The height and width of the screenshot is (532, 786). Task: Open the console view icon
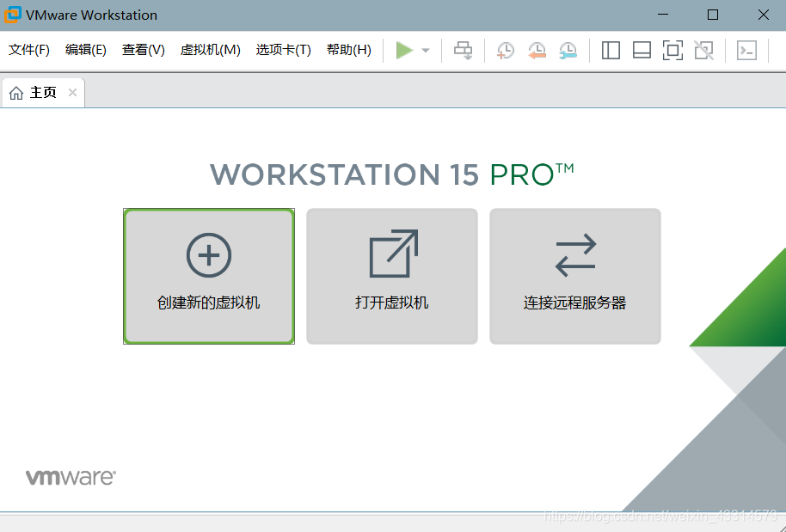(x=746, y=51)
